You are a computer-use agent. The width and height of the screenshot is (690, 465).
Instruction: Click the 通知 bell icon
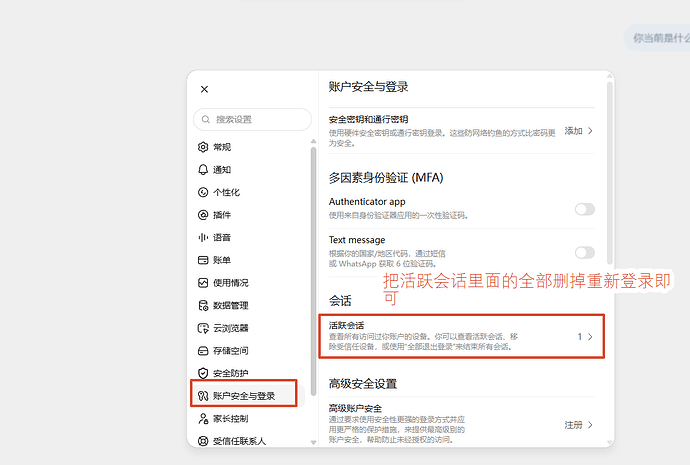(x=203, y=169)
